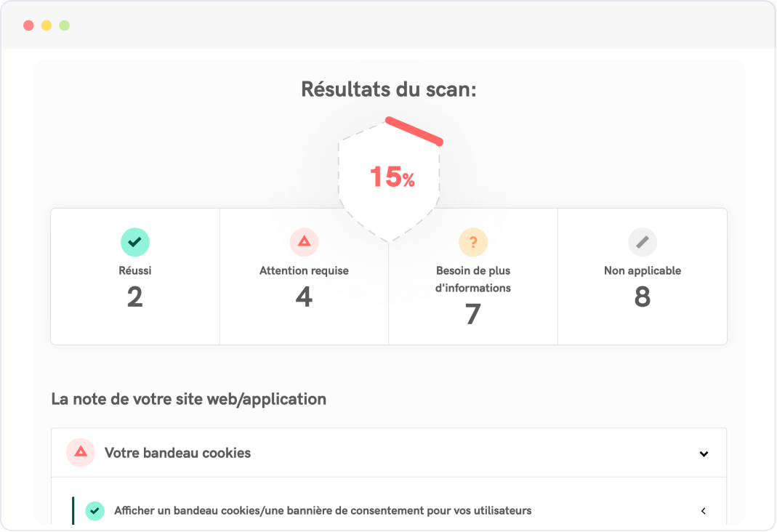Select the Attention requise result card
The height and width of the screenshot is (532, 777).
(x=305, y=276)
